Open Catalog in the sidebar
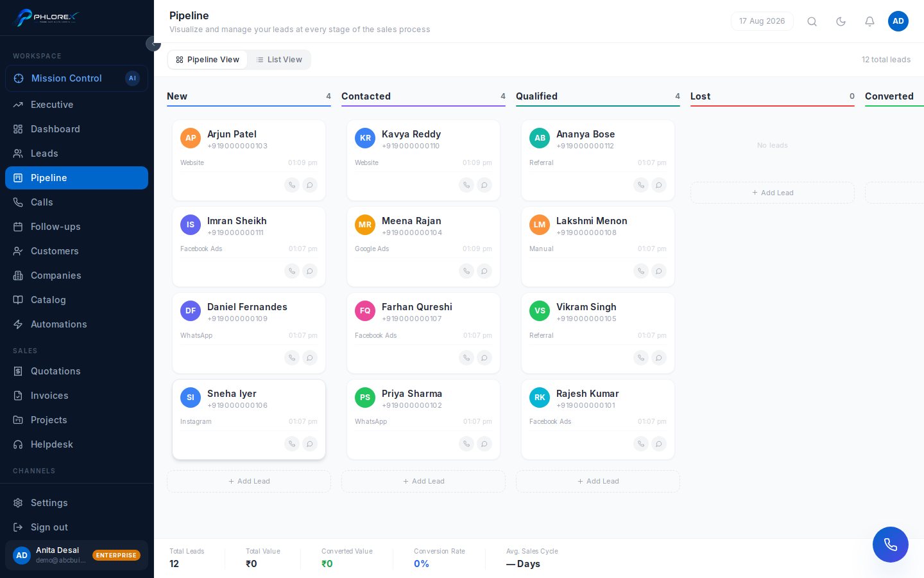The width and height of the screenshot is (924, 578). (x=76, y=300)
